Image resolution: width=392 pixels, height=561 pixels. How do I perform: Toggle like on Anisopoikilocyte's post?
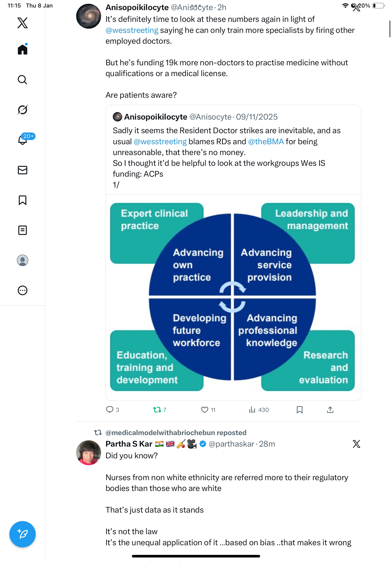[204, 410]
